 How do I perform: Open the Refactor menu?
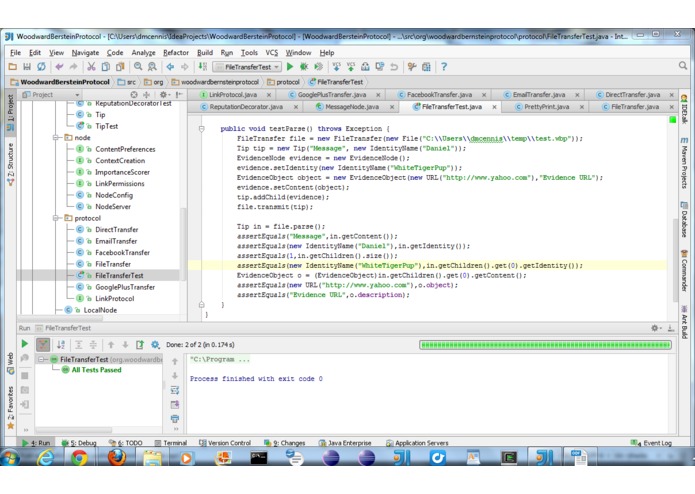point(176,53)
